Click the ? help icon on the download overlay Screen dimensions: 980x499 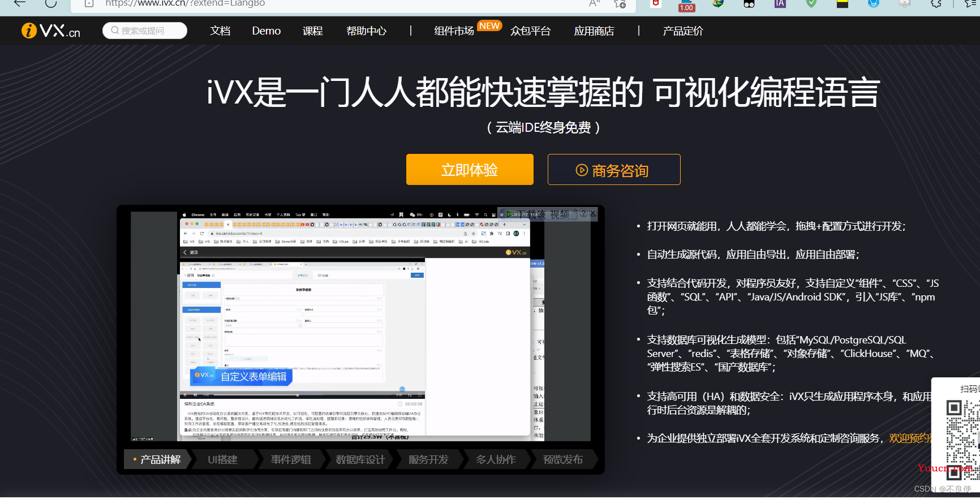click(583, 214)
